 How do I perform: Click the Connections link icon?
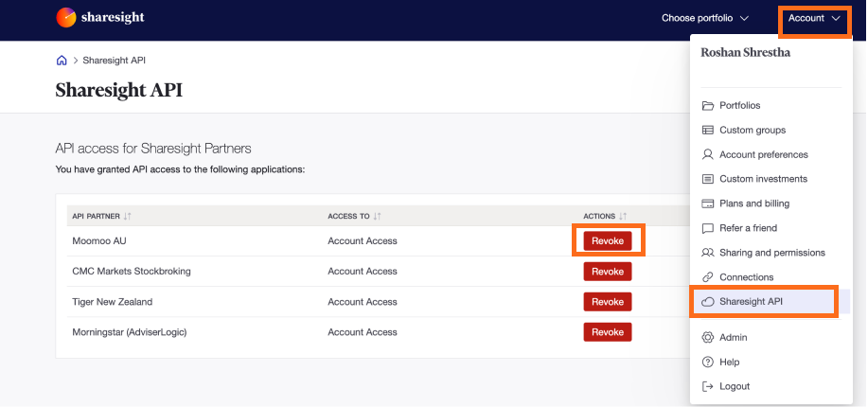click(707, 277)
